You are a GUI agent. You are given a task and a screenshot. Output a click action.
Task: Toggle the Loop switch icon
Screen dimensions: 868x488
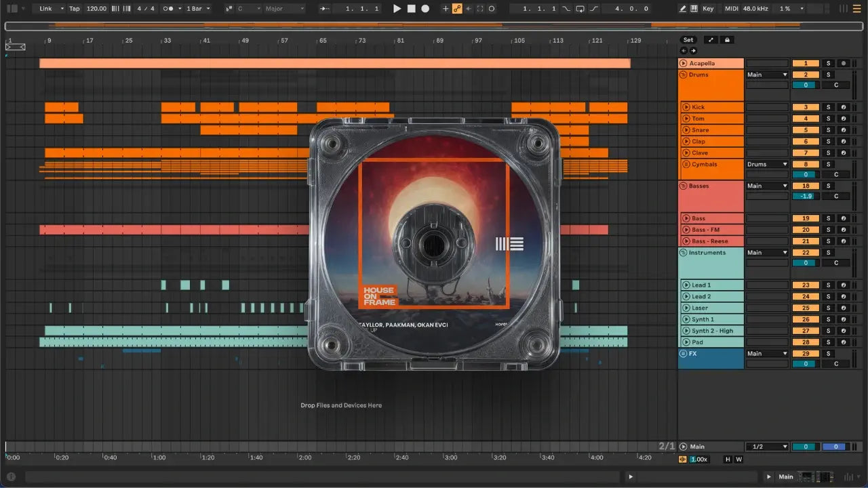[580, 9]
